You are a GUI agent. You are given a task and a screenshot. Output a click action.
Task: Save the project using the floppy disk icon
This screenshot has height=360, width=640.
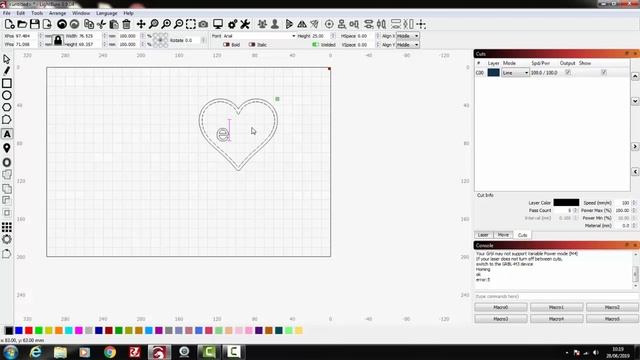(x=35, y=24)
